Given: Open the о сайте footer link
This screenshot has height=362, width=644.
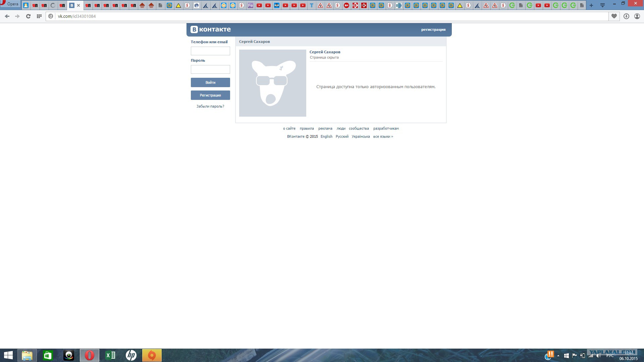Looking at the screenshot, I should click(x=289, y=128).
